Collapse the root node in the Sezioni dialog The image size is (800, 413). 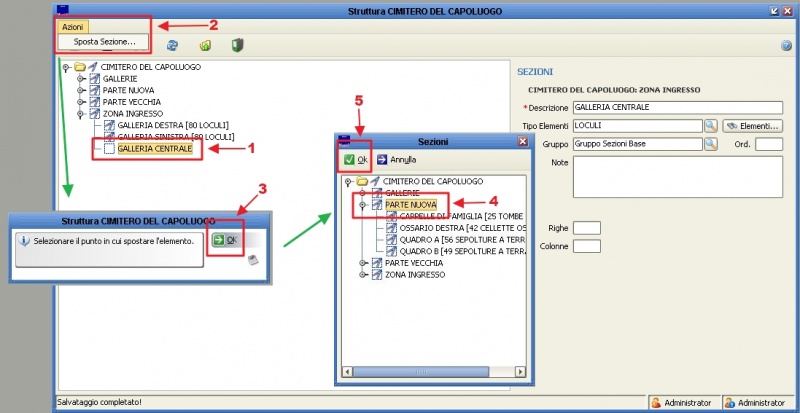[347, 181]
